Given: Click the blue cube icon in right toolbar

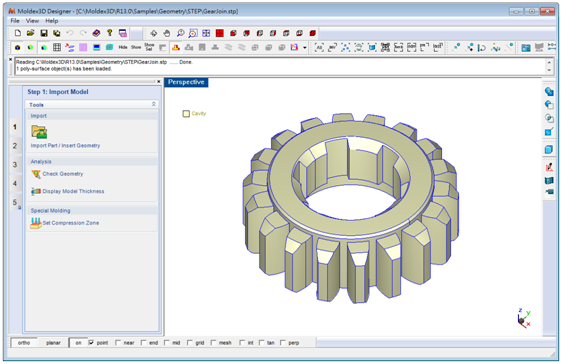Looking at the screenshot, I should point(549,149).
